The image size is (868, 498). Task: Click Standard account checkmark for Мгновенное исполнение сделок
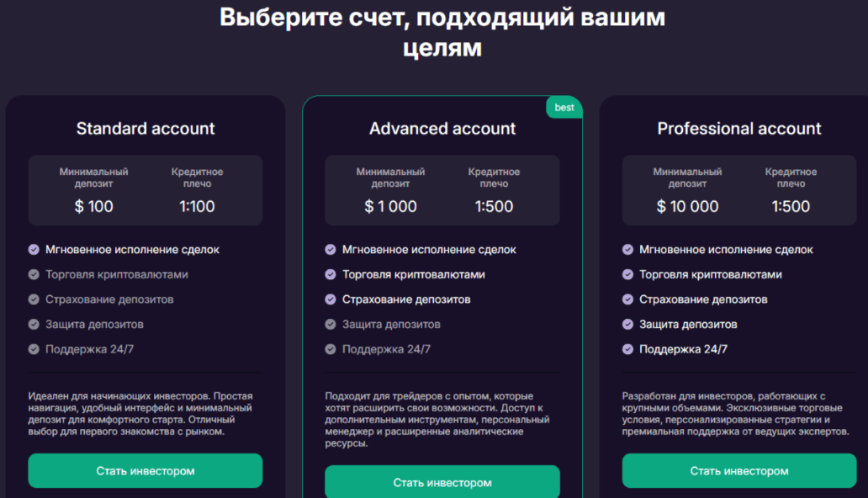click(x=34, y=250)
